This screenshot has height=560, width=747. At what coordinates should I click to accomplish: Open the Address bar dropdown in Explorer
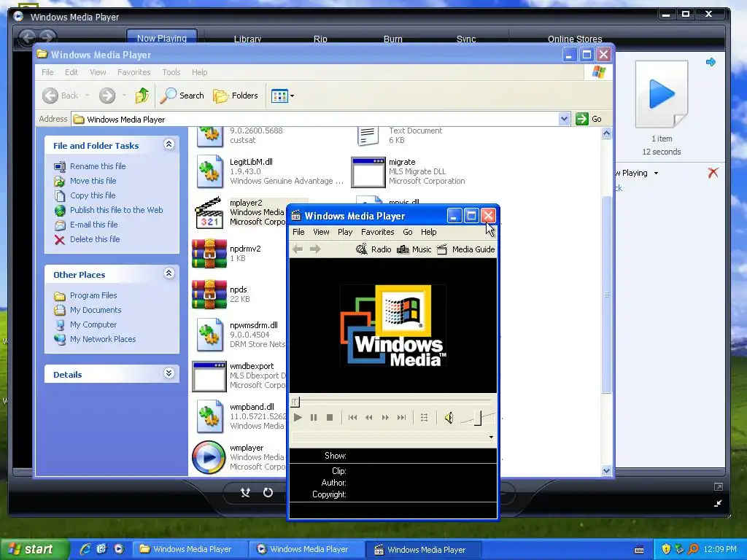[x=564, y=119]
